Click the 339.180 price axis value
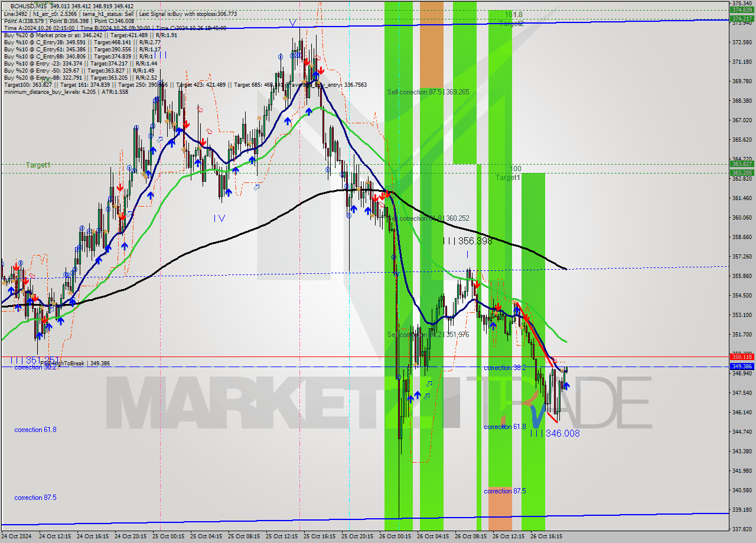This screenshot has width=756, height=543. coord(742,509)
